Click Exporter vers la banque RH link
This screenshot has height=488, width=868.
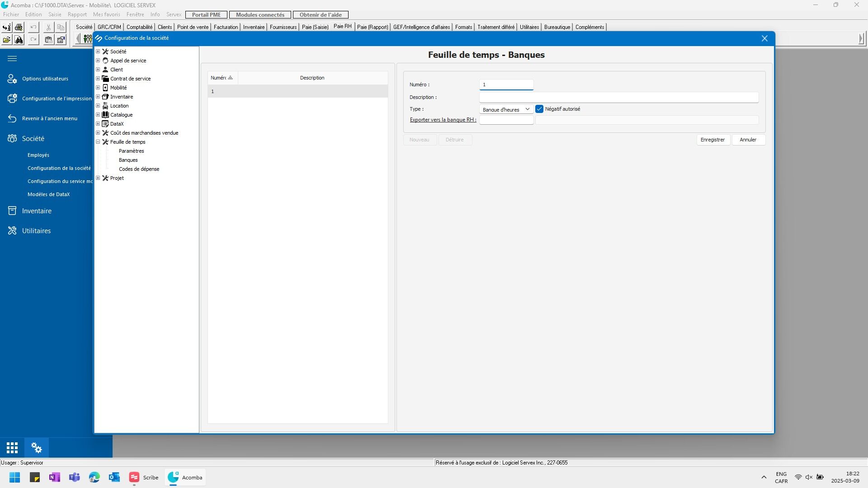click(443, 120)
